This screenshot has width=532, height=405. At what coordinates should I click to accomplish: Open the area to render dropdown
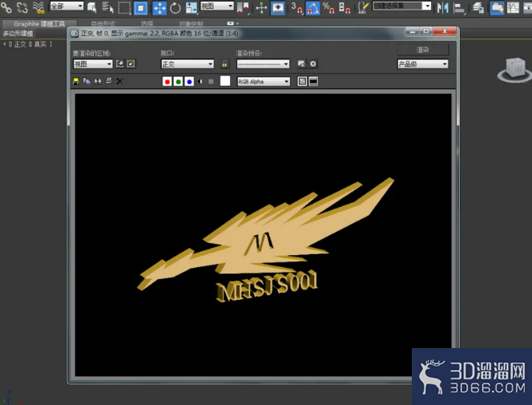click(93, 64)
